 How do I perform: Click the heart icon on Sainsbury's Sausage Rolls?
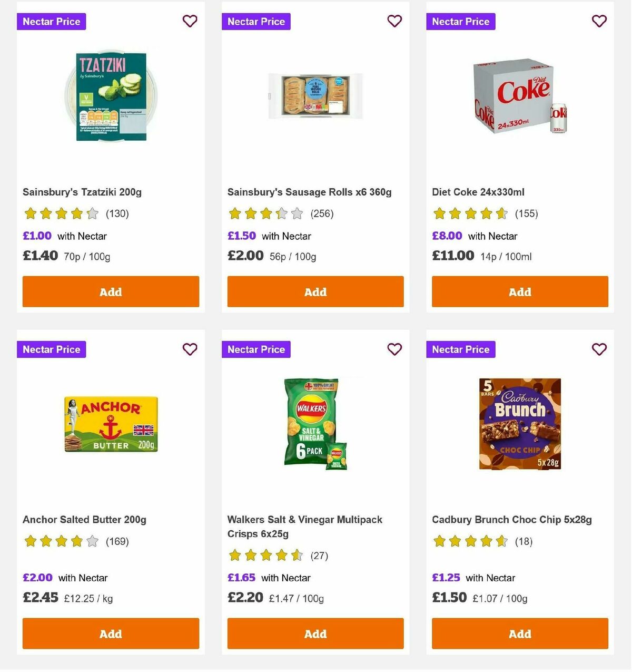point(394,21)
